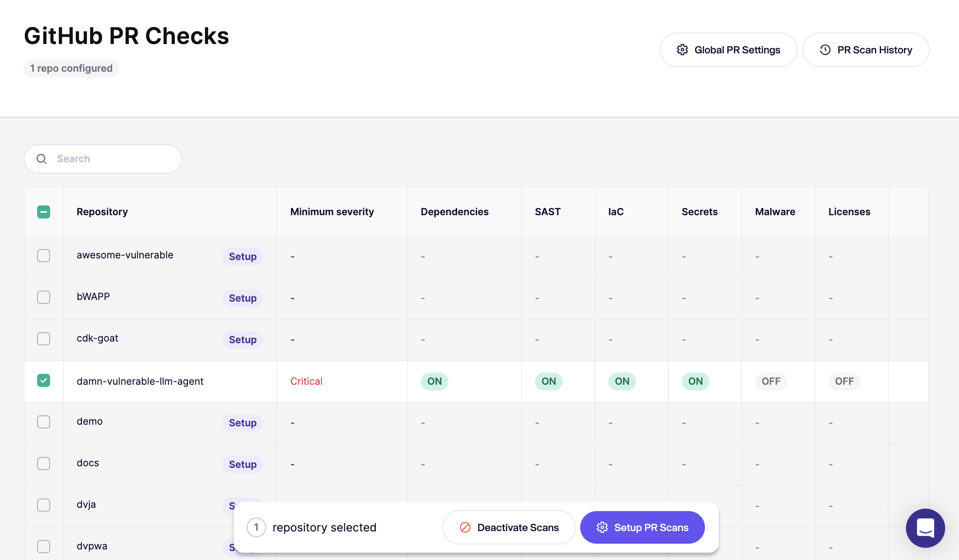Click the Licenses OFF badge in the selected row
The width and height of the screenshot is (959, 560).
point(844,381)
